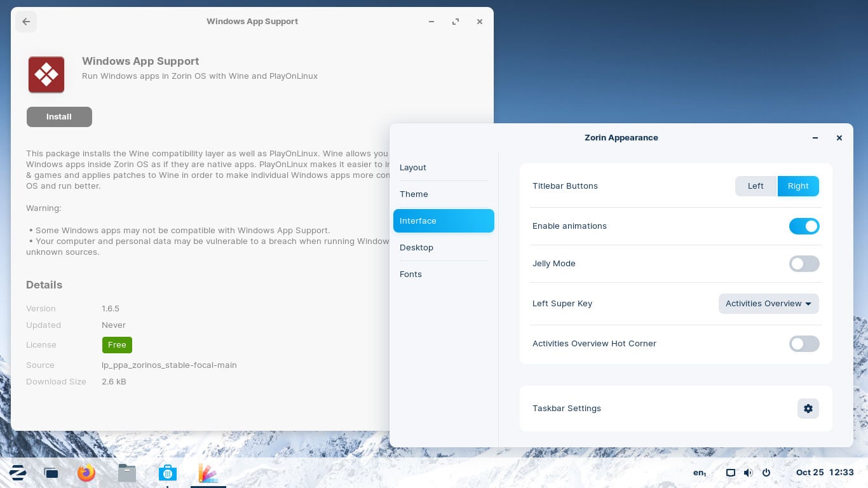The image size is (868, 488).
Task: Open the en keyboard layout indicator
Action: click(700, 473)
